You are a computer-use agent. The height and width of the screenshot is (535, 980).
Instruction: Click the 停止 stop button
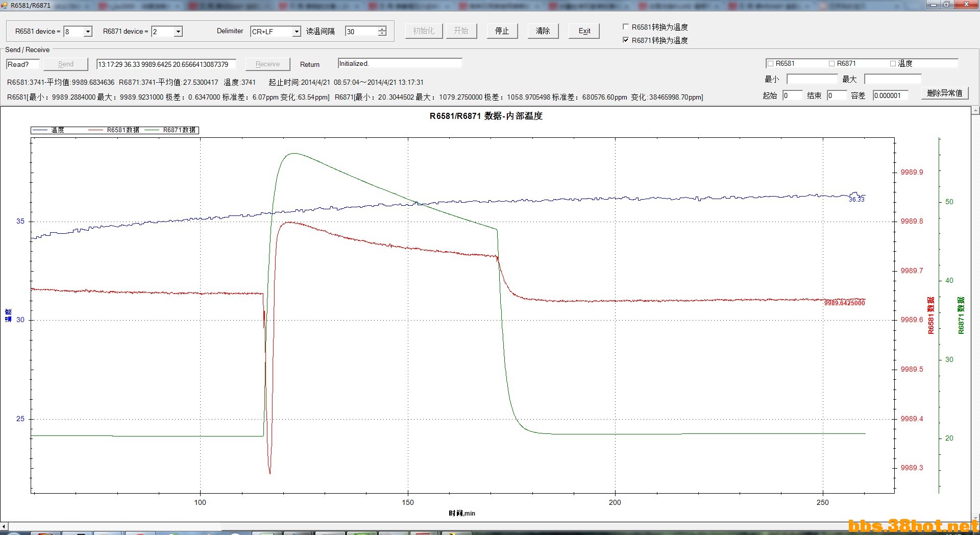coord(502,31)
